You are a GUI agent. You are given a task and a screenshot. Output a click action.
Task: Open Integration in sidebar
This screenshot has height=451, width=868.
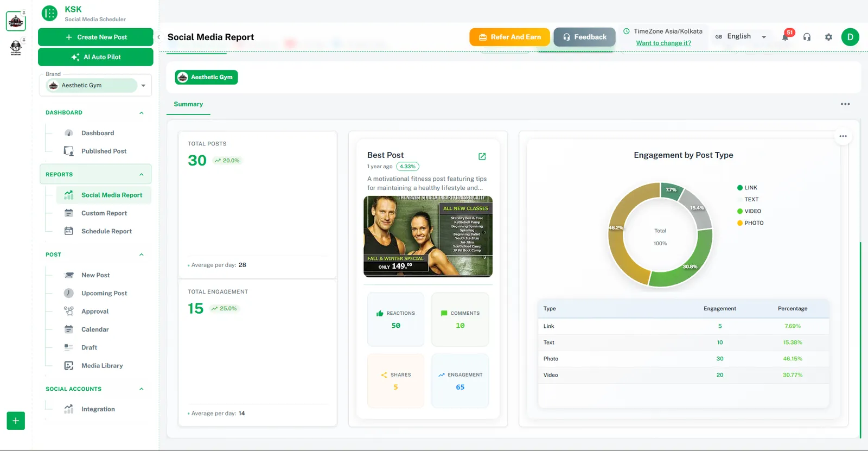click(98, 409)
